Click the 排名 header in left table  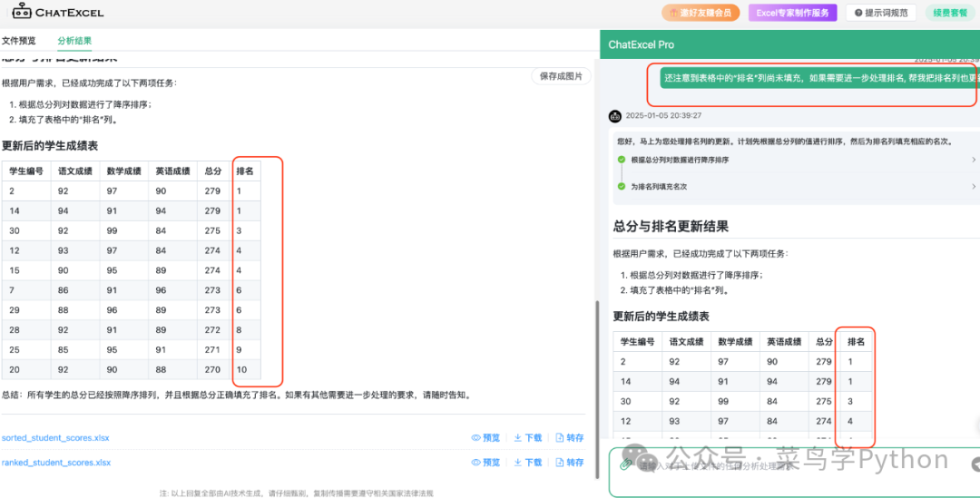pos(244,171)
